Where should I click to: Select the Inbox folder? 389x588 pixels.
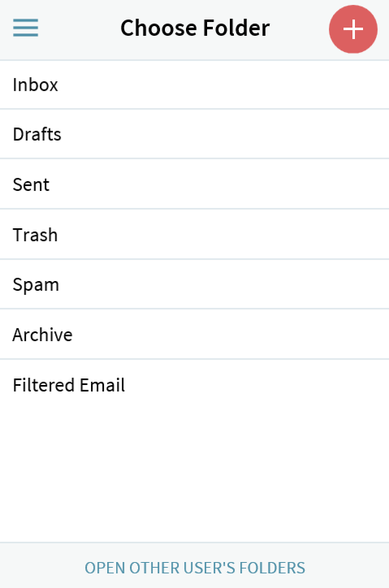(194, 84)
